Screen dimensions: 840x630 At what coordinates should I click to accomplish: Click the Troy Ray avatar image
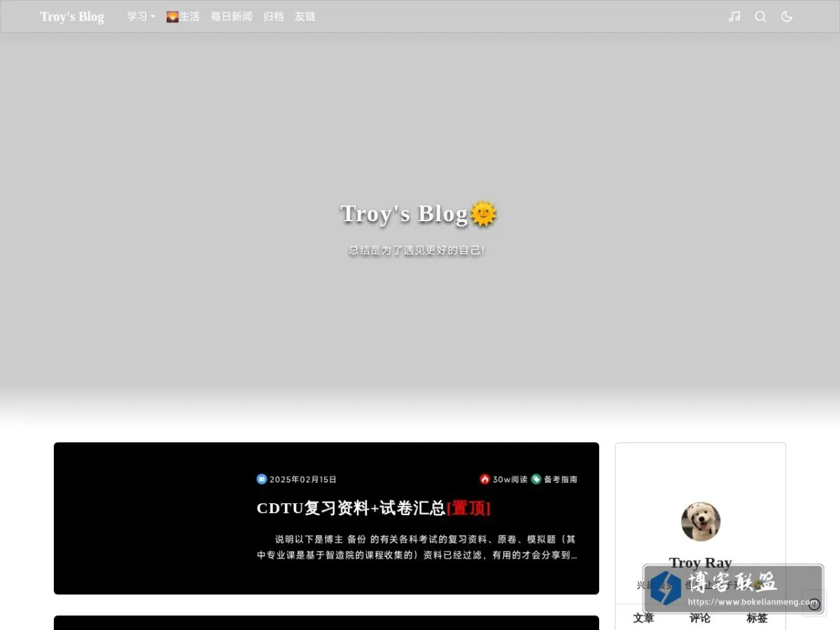coord(701,521)
